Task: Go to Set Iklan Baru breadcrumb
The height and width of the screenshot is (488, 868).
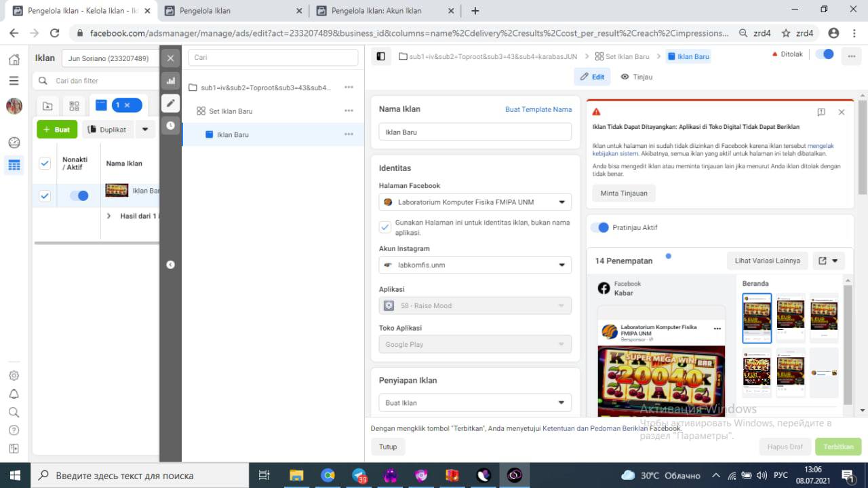Action: 623,56
